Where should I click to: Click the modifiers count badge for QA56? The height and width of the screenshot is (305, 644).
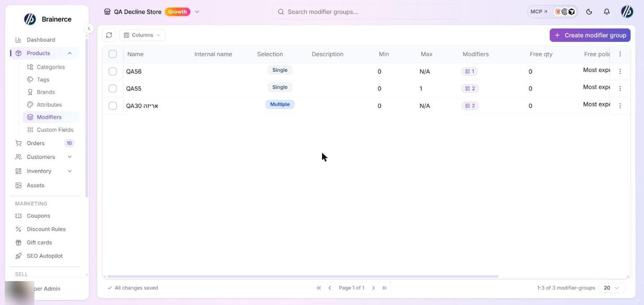pyautogui.click(x=470, y=71)
